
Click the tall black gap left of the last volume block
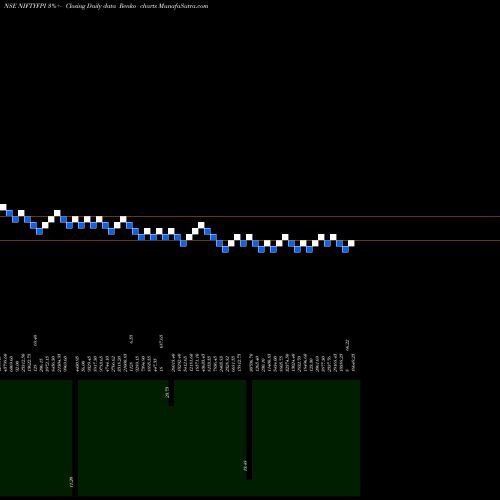pos(249,430)
